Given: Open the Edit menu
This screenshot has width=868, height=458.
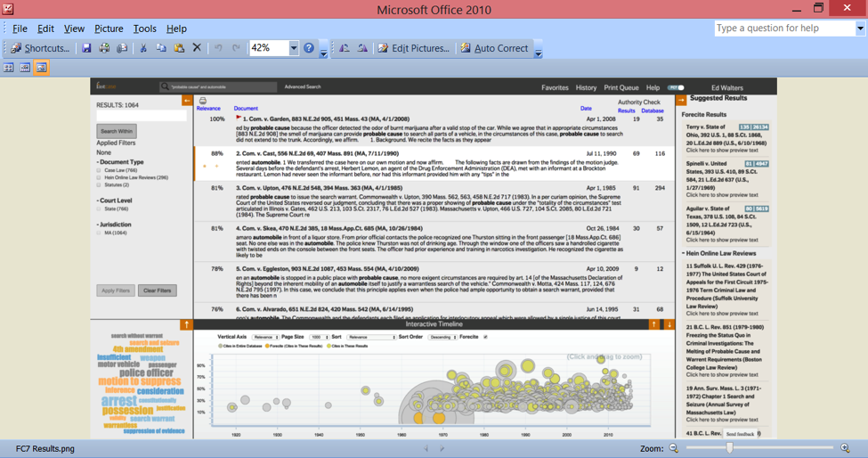Looking at the screenshot, I should 45,29.
